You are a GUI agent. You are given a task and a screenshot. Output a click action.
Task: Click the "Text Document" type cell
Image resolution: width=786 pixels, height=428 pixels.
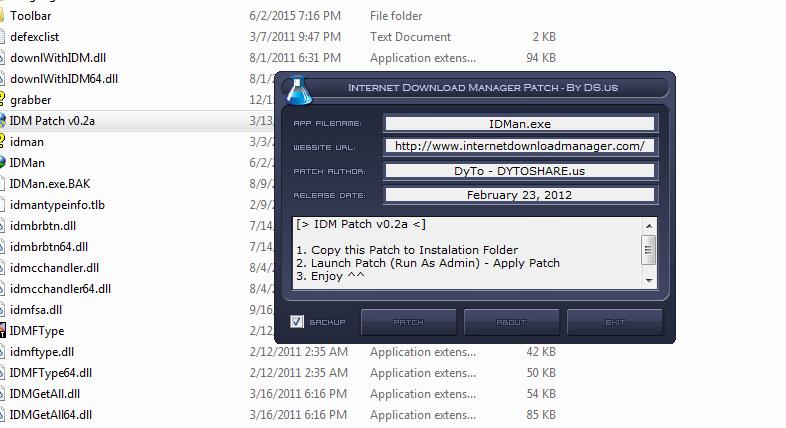(x=411, y=37)
